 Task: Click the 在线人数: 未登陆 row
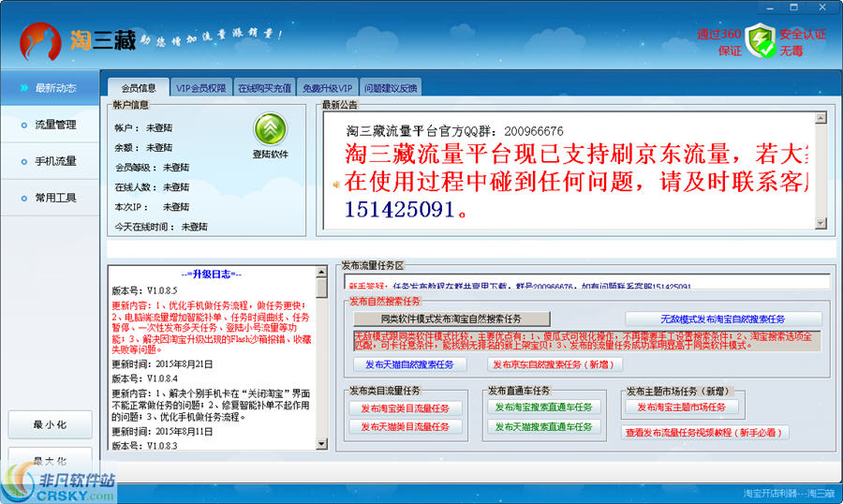tap(152, 187)
